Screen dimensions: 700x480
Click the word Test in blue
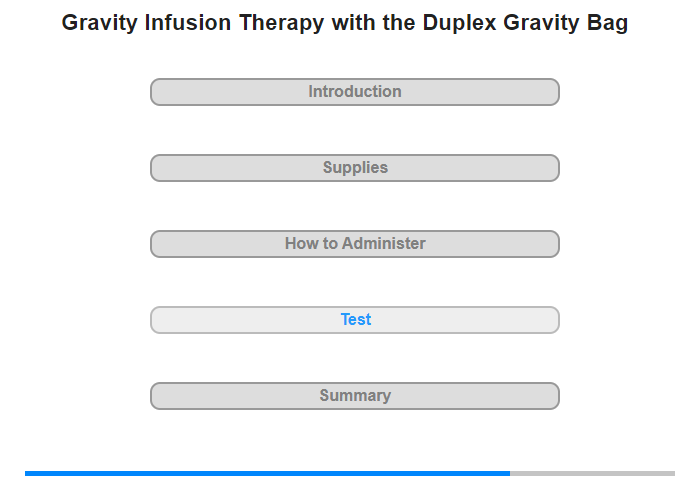click(356, 319)
